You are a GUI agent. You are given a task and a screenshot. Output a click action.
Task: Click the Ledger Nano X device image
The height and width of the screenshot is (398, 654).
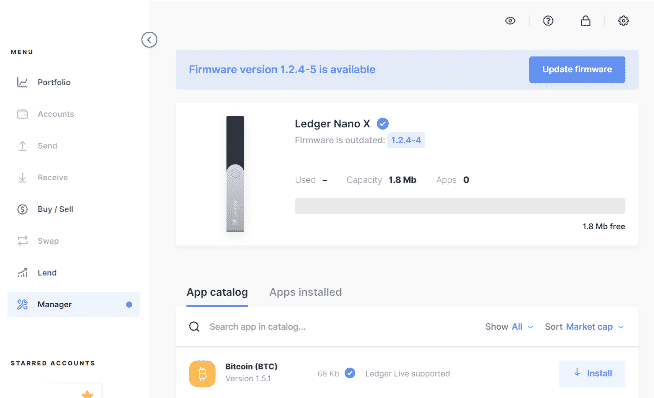pyautogui.click(x=235, y=174)
